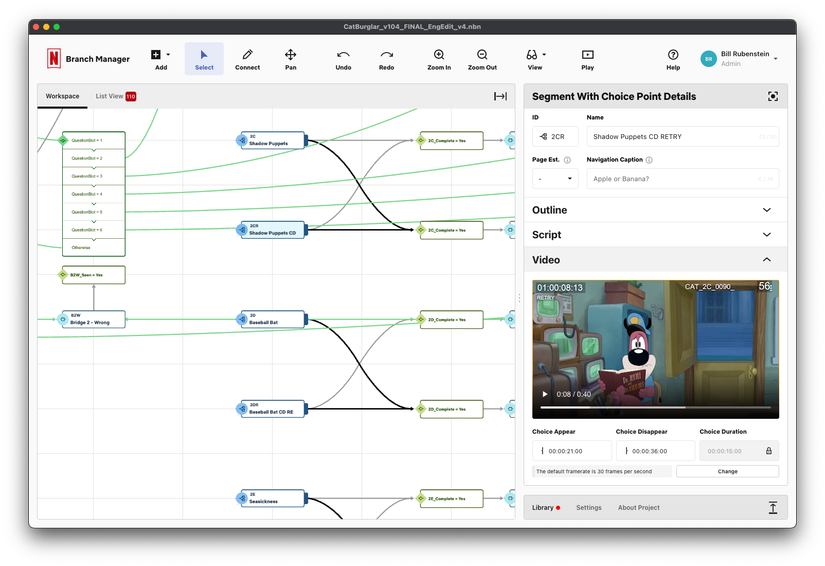Collapse the Video section
This screenshot has height=566, width=825.
(656, 259)
